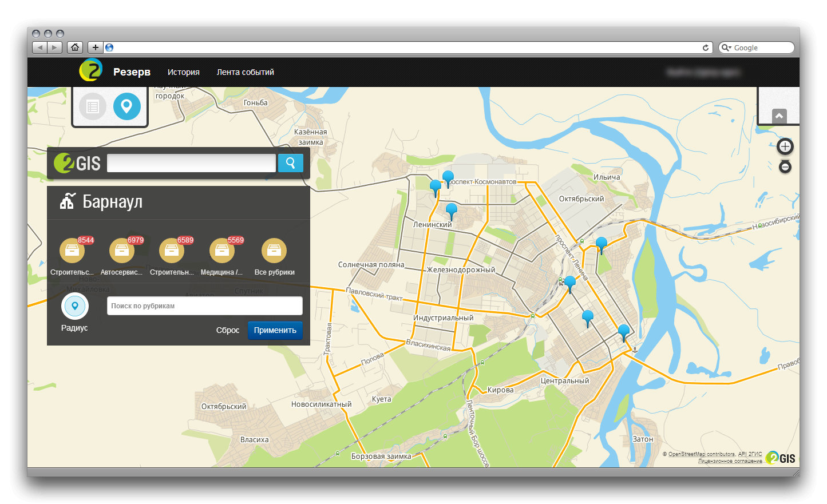The height and width of the screenshot is (504, 827).
Task: Add a bookmark with the plus button
Action: (x=96, y=47)
